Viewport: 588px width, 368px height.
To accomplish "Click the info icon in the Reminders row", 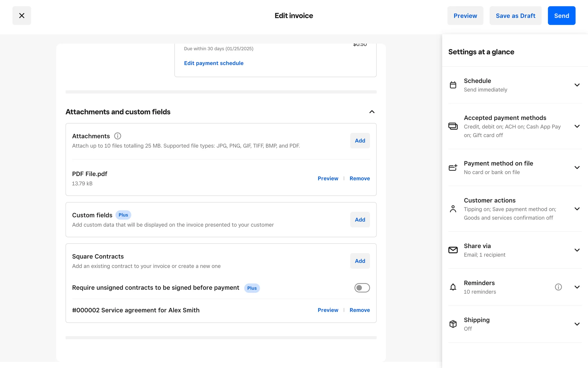I will coord(558,287).
